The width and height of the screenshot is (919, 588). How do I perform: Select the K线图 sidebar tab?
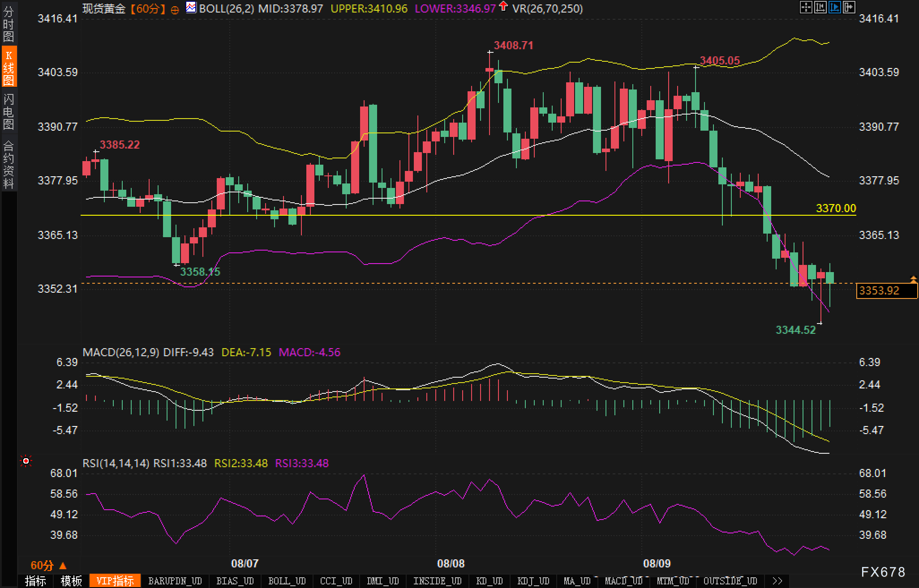tap(9, 67)
